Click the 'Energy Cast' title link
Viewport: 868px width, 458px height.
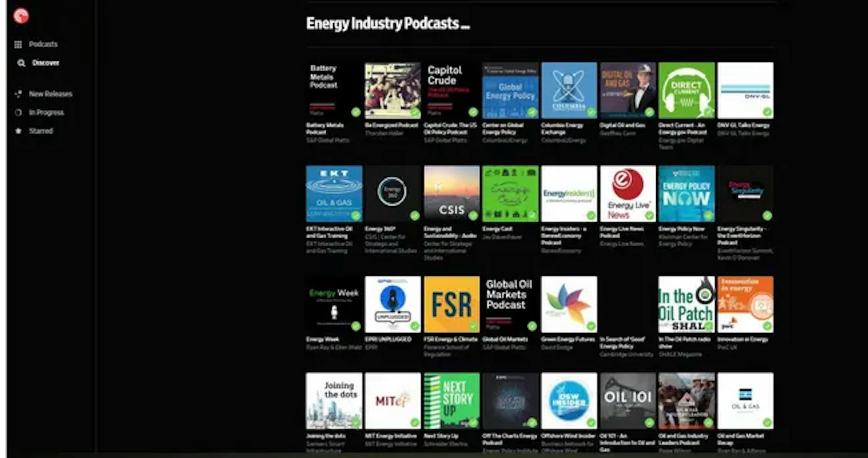pos(497,229)
